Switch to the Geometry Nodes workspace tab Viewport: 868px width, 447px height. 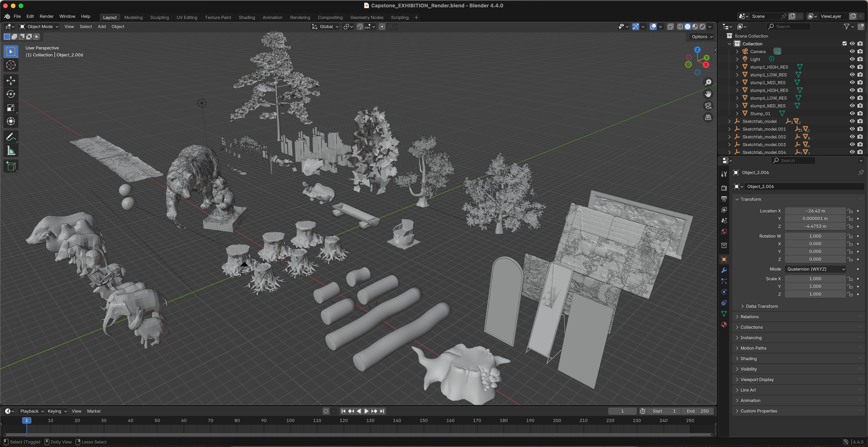(x=367, y=17)
